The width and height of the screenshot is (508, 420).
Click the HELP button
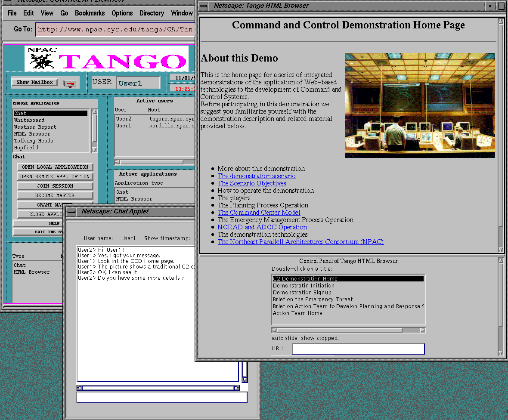point(38,223)
